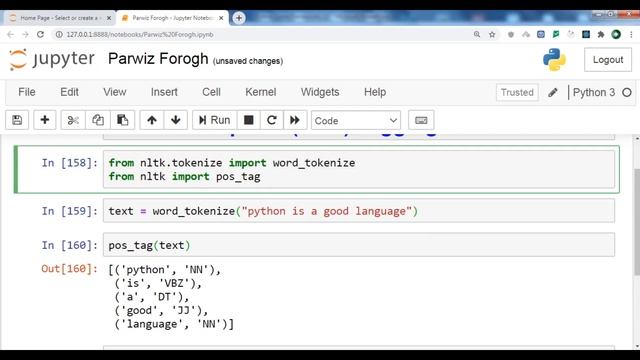This screenshot has height=360, width=640.
Task: Click the pencil edit mode icon
Action: tap(553, 93)
